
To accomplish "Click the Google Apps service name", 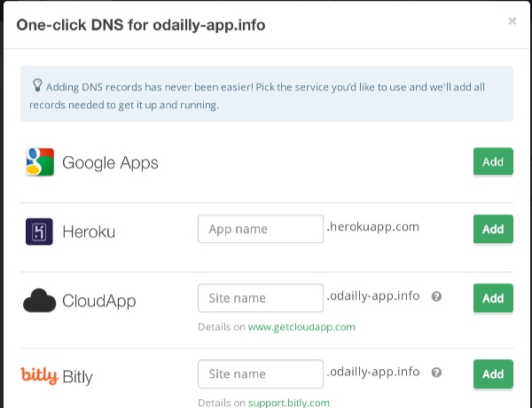I will (110, 163).
